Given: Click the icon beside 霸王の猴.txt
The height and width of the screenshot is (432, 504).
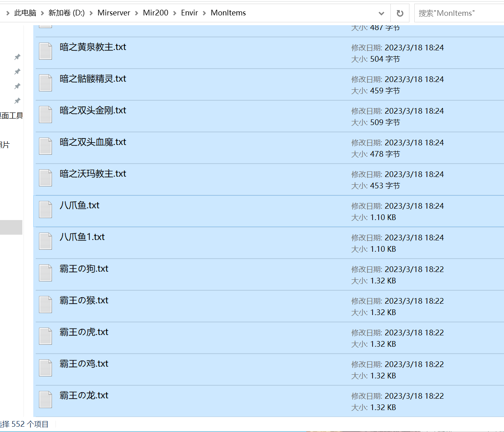Looking at the screenshot, I should pos(45,305).
